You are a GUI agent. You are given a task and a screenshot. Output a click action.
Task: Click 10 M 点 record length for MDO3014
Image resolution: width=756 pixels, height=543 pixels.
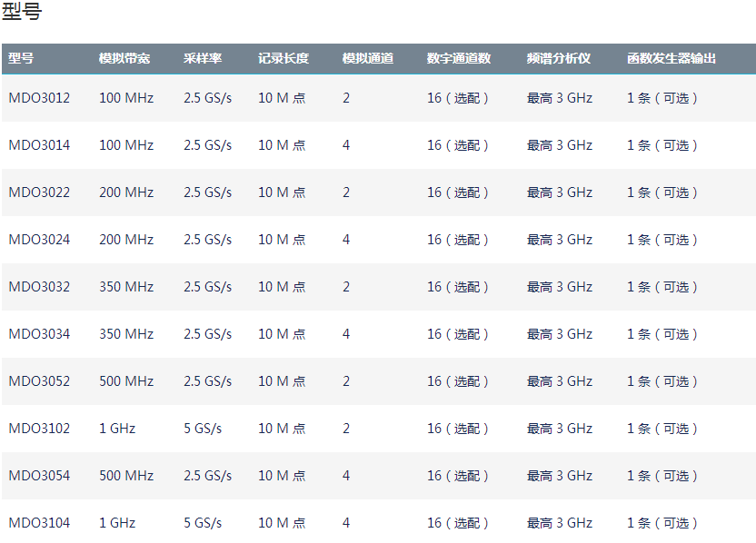tap(282, 145)
